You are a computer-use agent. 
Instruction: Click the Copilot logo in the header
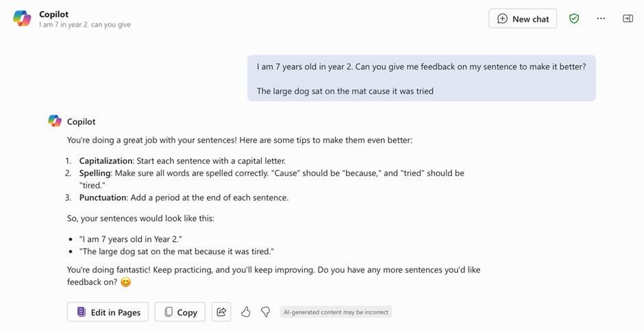pos(22,18)
